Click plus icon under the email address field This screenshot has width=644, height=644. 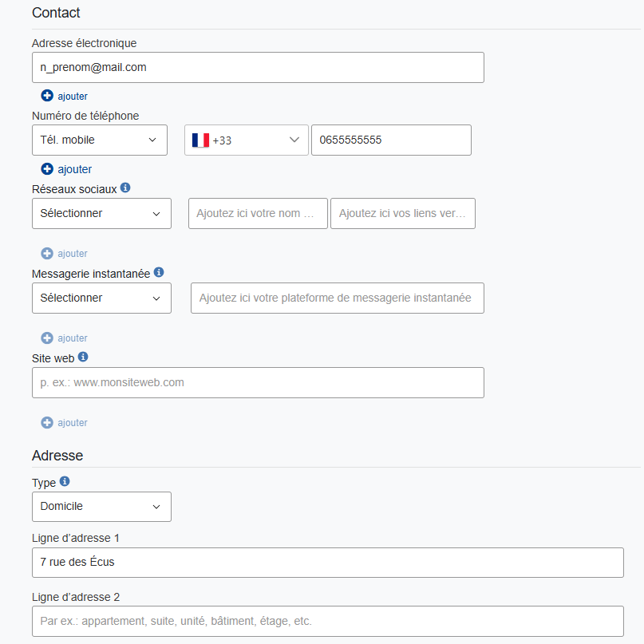tap(47, 96)
